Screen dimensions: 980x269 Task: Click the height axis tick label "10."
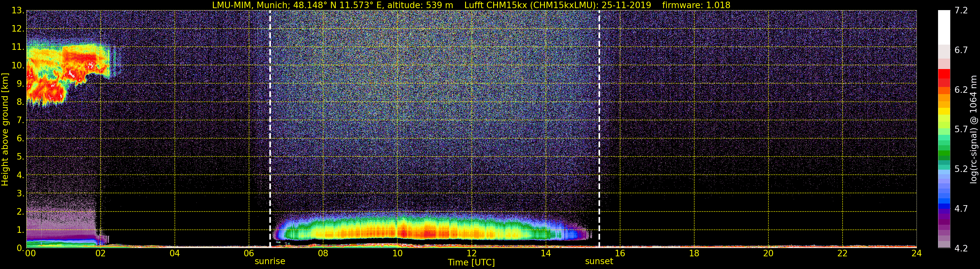tap(18, 65)
